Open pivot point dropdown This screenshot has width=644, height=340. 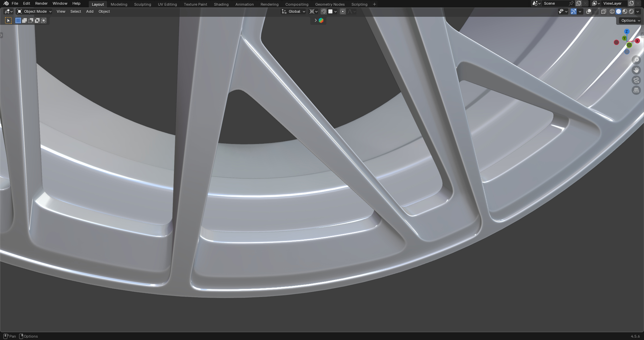313,11
